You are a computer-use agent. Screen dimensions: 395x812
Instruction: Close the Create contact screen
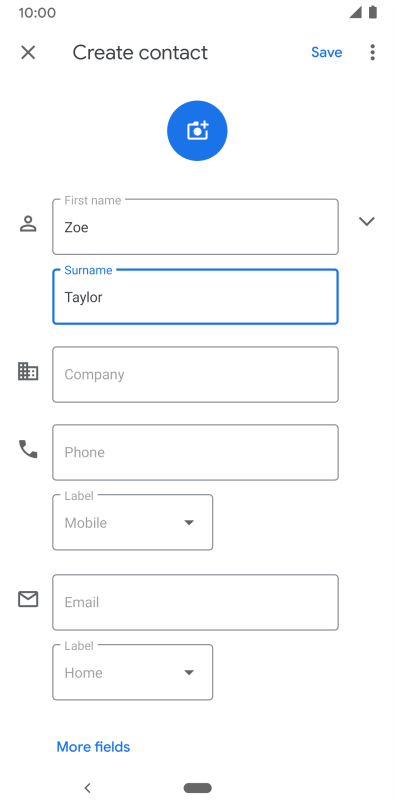point(28,52)
